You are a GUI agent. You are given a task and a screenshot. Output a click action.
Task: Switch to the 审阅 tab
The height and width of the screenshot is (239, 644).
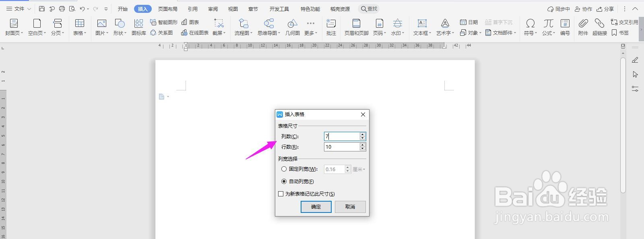pyautogui.click(x=213, y=9)
